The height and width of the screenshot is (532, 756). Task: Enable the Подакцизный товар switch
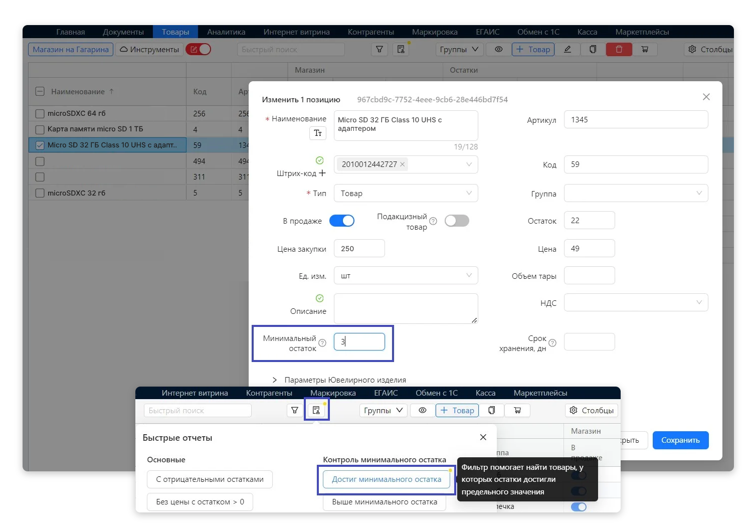pyautogui.click(x=457, y=221)
